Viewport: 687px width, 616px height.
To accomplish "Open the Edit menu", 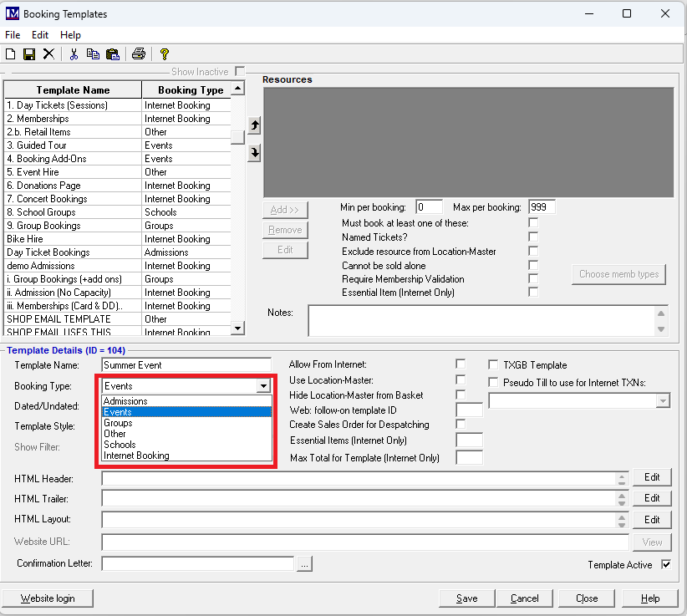I will (x=40, y=35).
